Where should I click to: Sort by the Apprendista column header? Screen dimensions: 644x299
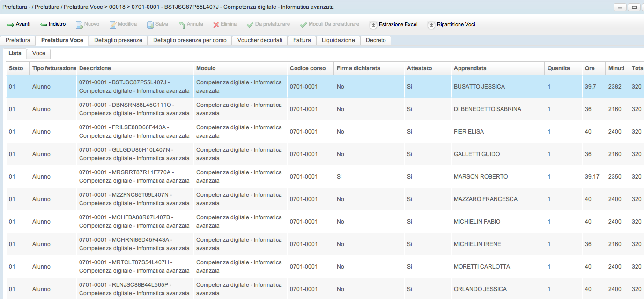coord(470,68)
